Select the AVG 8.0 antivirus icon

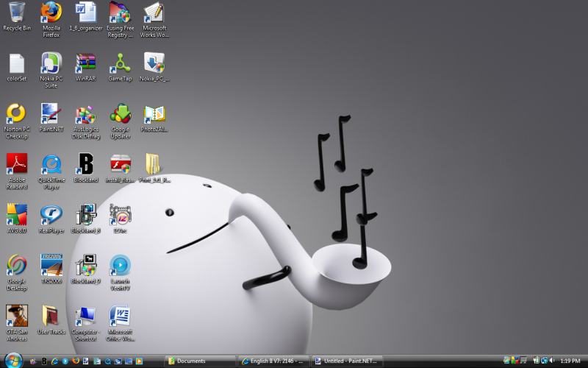point(17,219)
